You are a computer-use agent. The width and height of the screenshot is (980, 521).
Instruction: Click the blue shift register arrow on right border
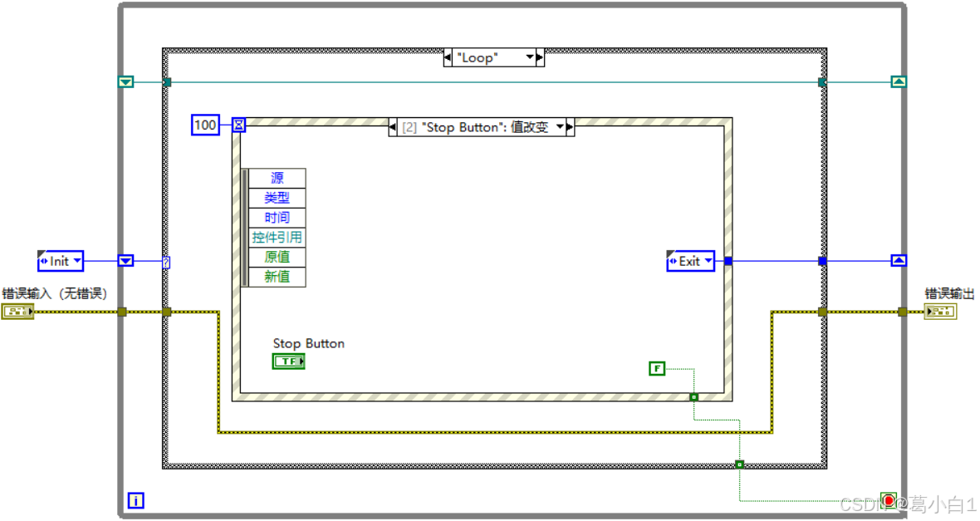(899, 260)
